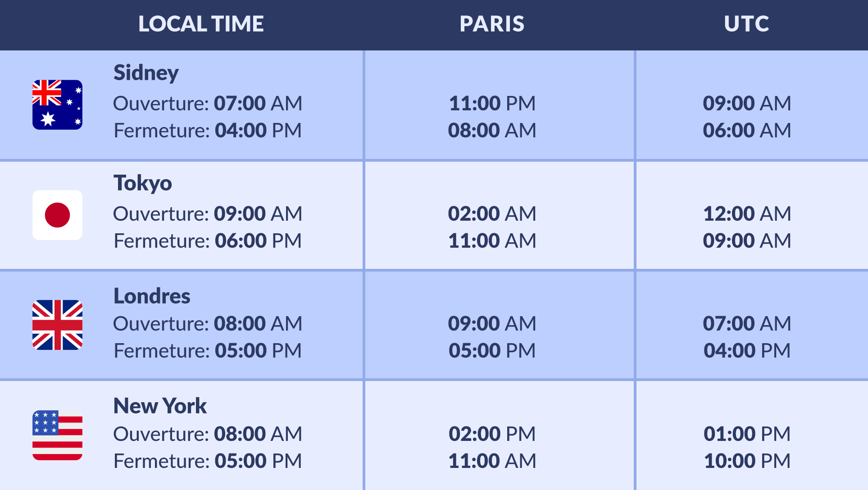
Task: Click the Sidney city name
Action: coord(146,73)
